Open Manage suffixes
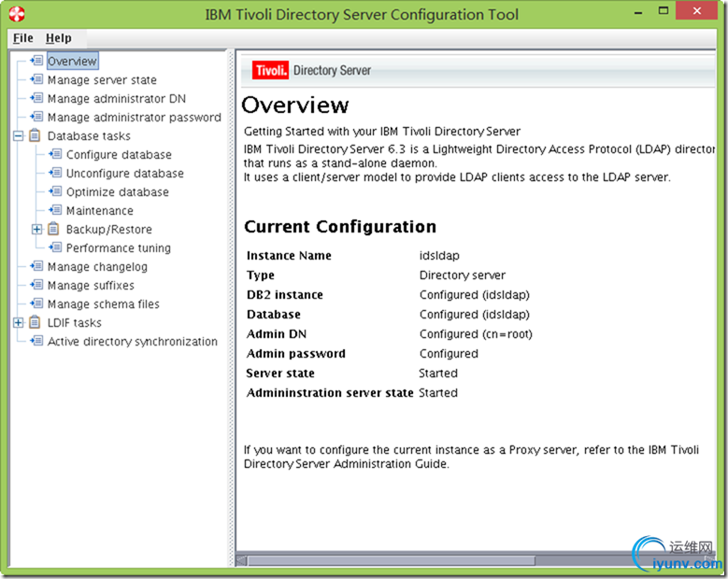Screen dimensions: 728x579 91,285
